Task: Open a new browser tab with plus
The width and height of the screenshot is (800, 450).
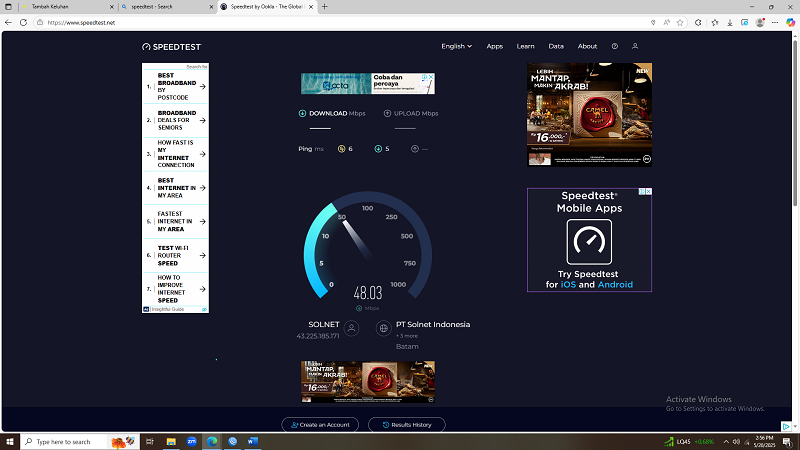Action: 324,7
